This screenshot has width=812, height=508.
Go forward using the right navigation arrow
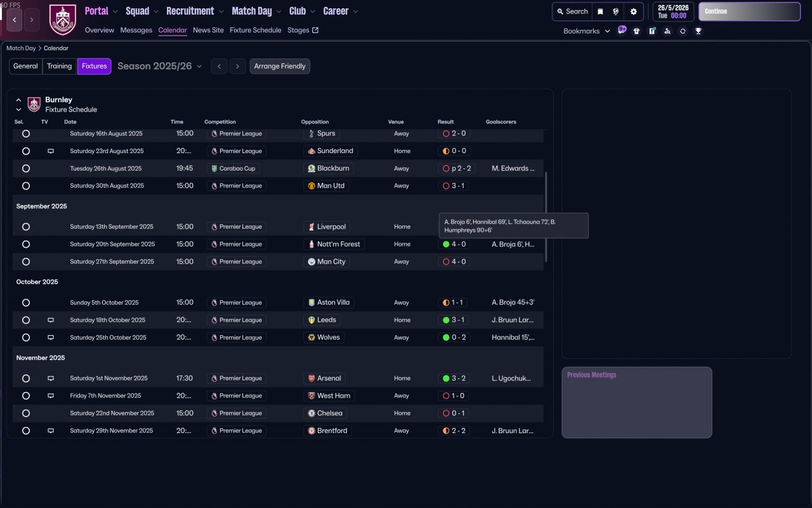point(32,20)
